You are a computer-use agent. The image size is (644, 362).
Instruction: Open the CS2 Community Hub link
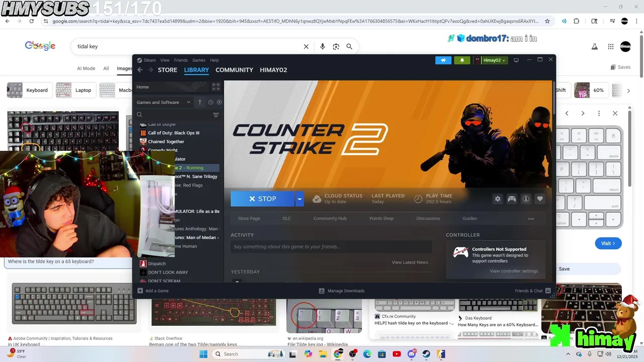tap(330, 219)
